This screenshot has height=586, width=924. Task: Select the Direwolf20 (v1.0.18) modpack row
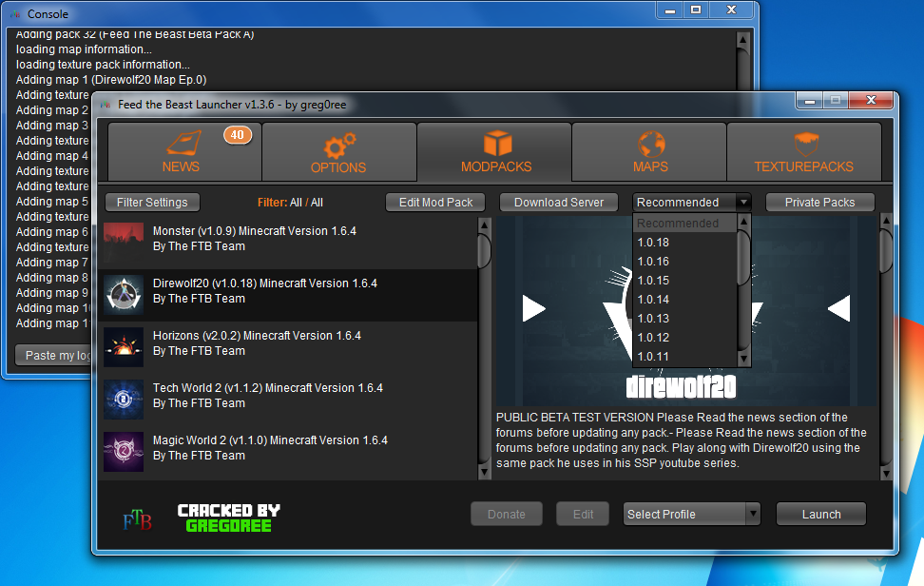(288, 295)
